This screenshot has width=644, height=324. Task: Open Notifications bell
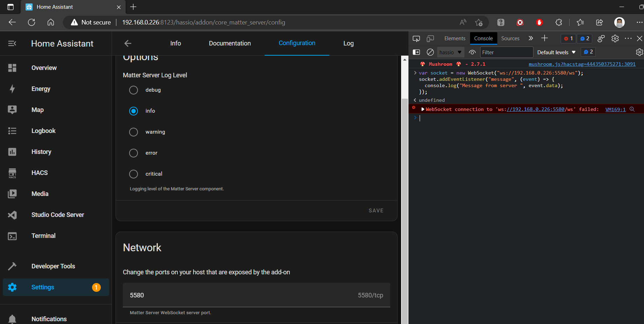pos(56,319)
